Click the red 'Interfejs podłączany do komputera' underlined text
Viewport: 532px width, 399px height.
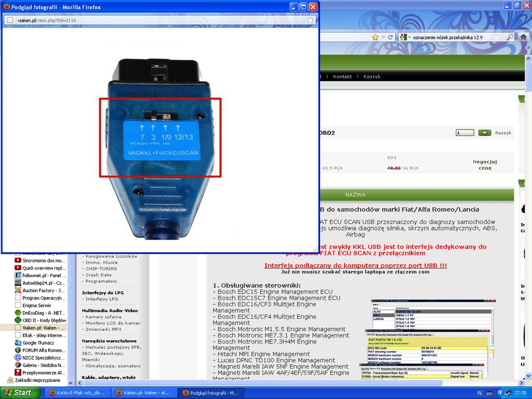click(x=356, y=265)
